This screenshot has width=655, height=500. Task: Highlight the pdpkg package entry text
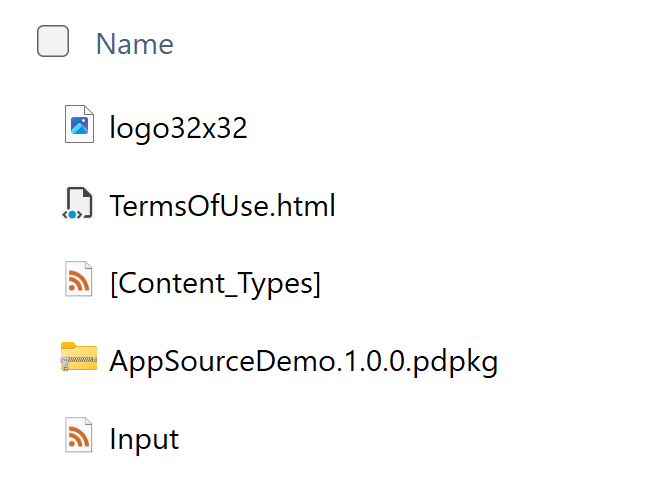pyautogui.click(x=303, y=361)
